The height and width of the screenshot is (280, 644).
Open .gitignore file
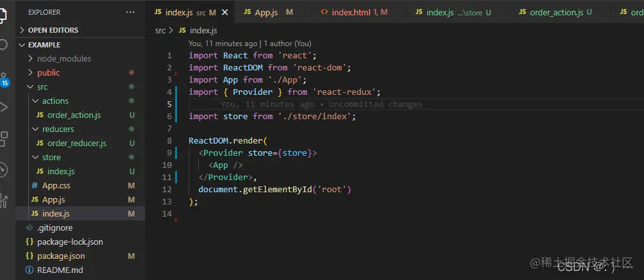[x=55, y=228]
